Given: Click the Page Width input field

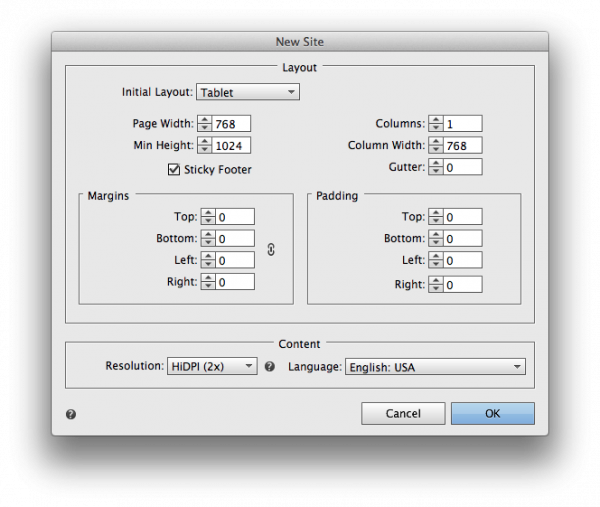Looking at the screenshot, I should (x=231, y=124).
